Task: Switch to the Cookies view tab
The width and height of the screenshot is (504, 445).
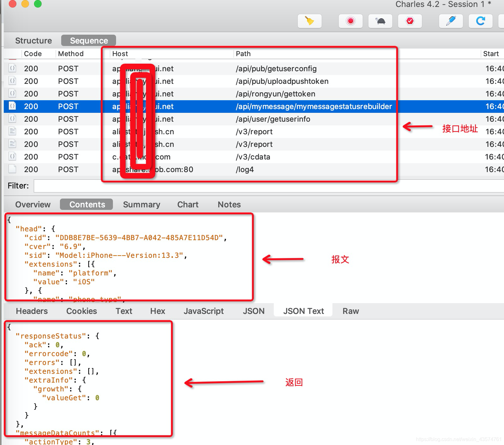Action: click(81, 311)
